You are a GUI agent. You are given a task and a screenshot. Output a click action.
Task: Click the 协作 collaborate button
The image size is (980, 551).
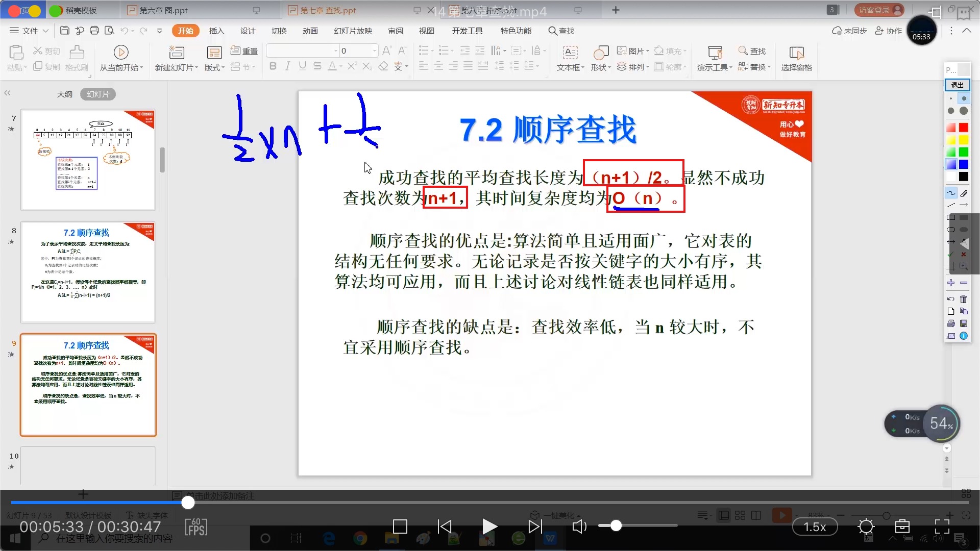point(888,31)
